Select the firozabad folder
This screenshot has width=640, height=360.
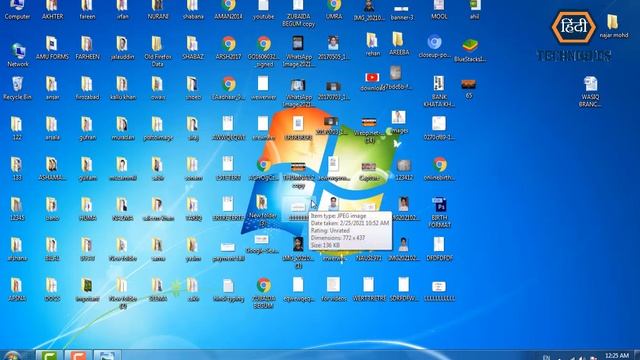(87, 88)
